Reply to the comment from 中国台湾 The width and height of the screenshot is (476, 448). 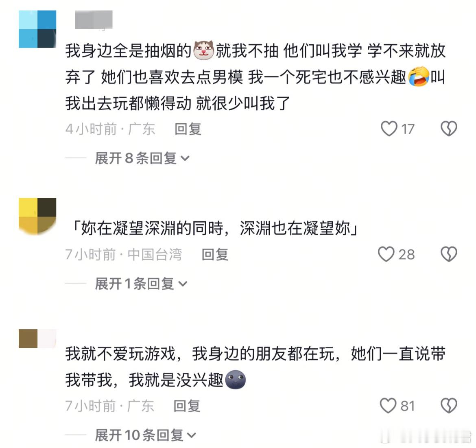click(x=215, y=254)
